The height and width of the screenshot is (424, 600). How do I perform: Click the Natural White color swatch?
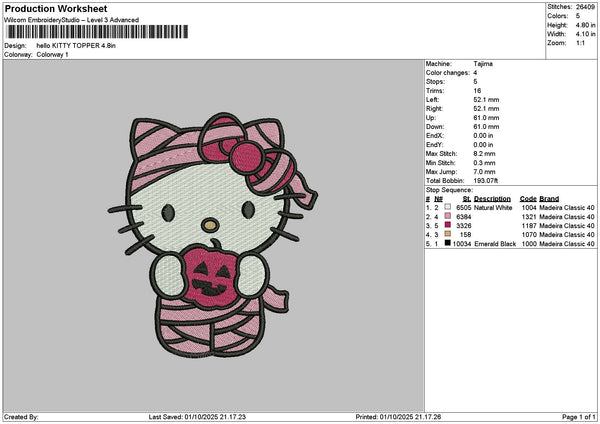447,207
